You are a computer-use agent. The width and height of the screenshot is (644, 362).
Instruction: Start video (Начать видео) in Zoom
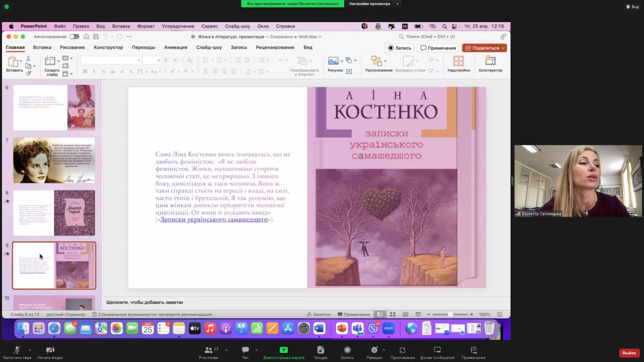click(50, 350)
